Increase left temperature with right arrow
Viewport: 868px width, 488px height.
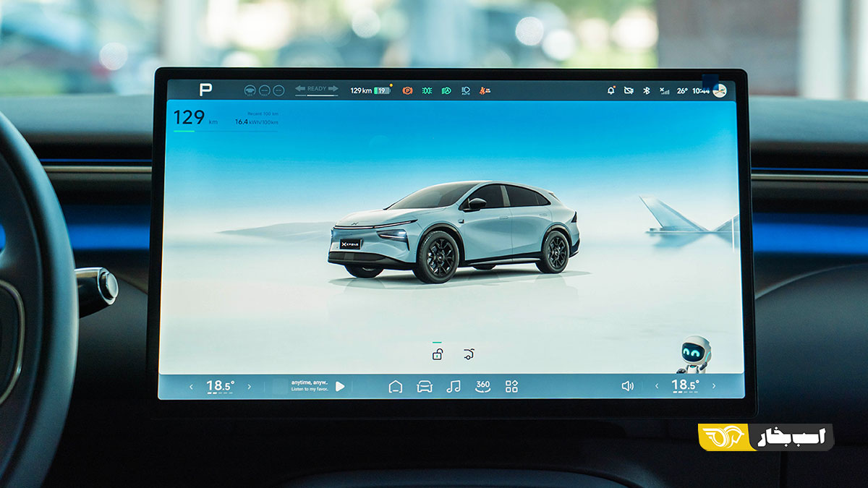click(x=250, y=387)
